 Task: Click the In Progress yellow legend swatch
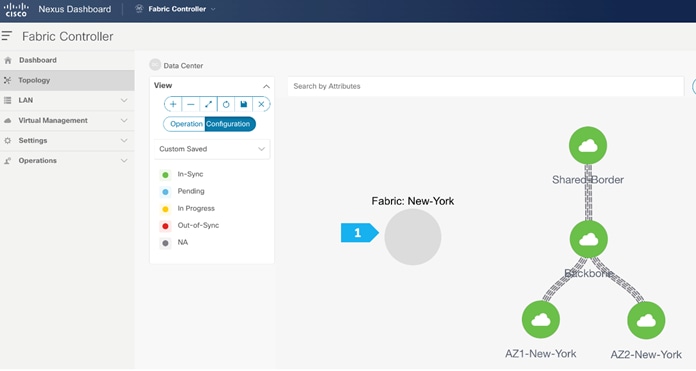165,209
